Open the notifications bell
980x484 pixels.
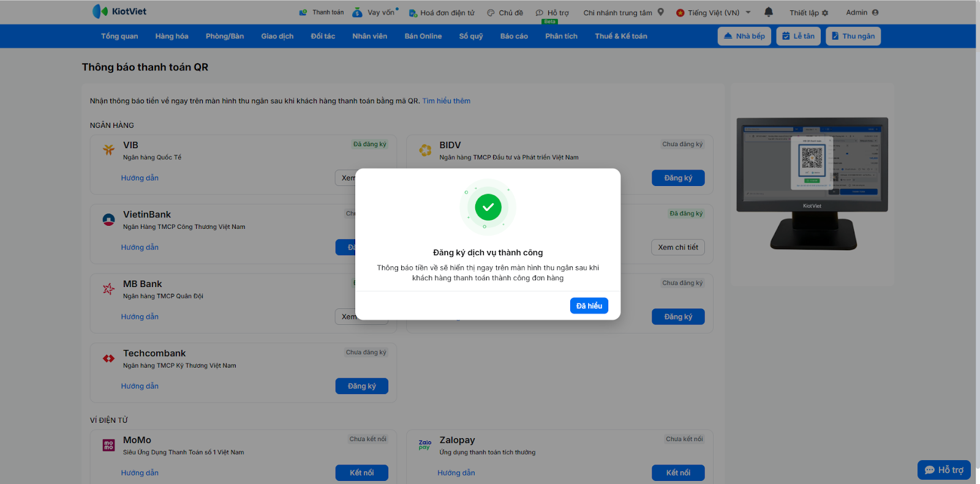pyautogui.click(x=769, y=12)
